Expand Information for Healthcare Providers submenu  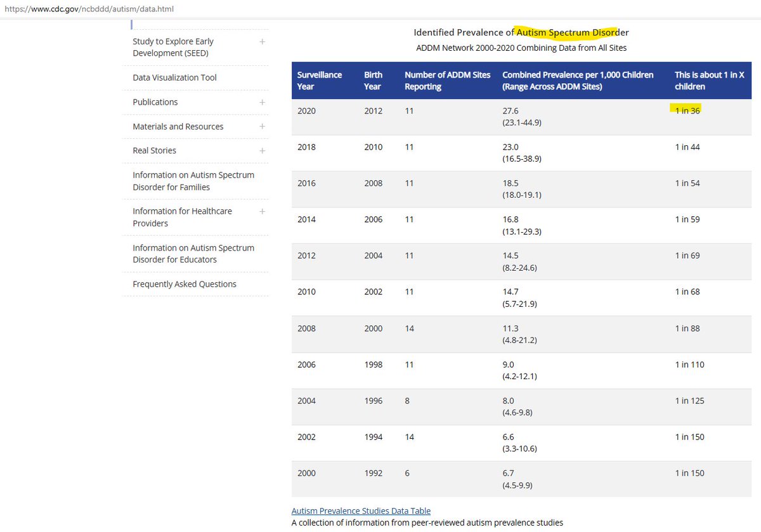pyautogui.click(x=262, y=211)
